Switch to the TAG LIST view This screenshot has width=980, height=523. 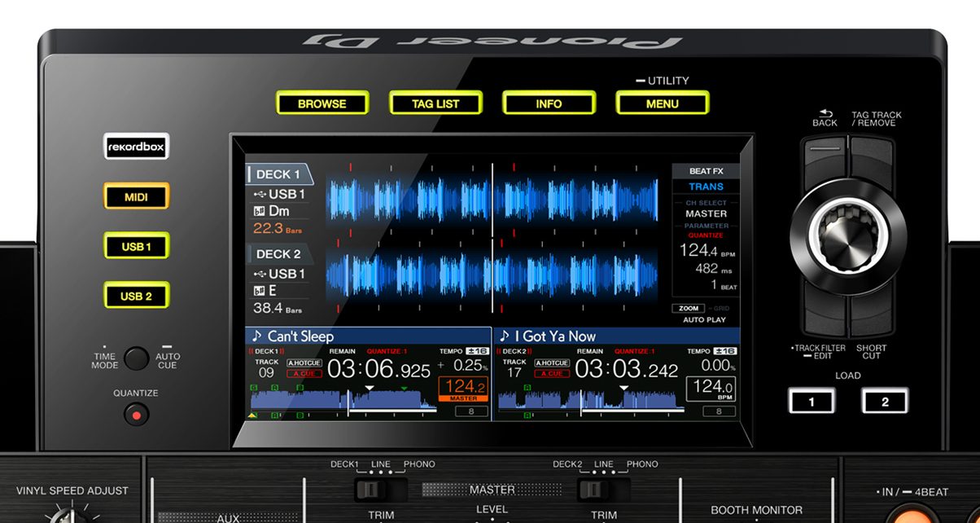pyautogui.click(x=435, y=103)
